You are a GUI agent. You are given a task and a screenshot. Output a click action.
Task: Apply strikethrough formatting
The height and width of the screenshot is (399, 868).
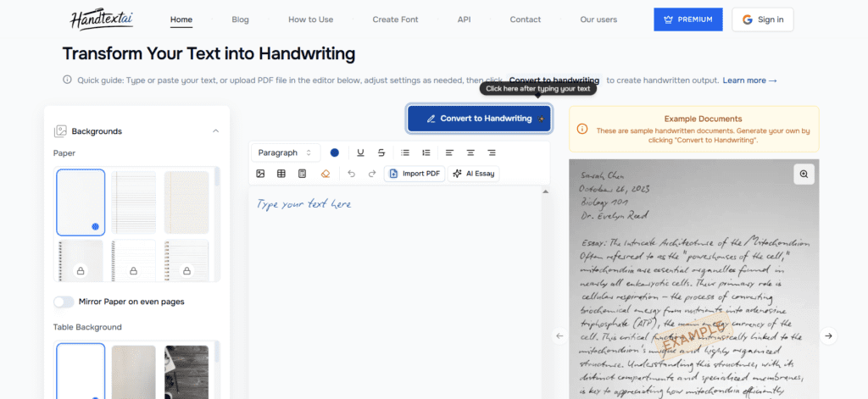click(381, 152)
